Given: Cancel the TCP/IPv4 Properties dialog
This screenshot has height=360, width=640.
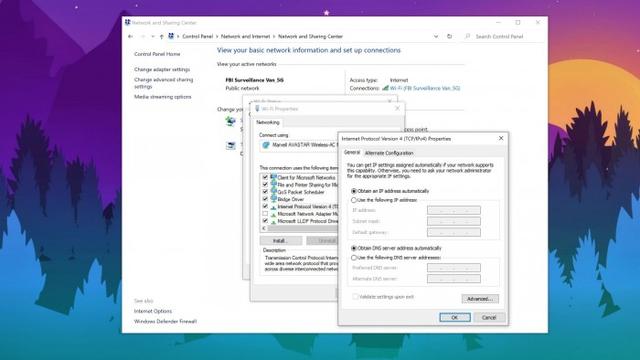Looking at the screenshot, I should (489, 317).
